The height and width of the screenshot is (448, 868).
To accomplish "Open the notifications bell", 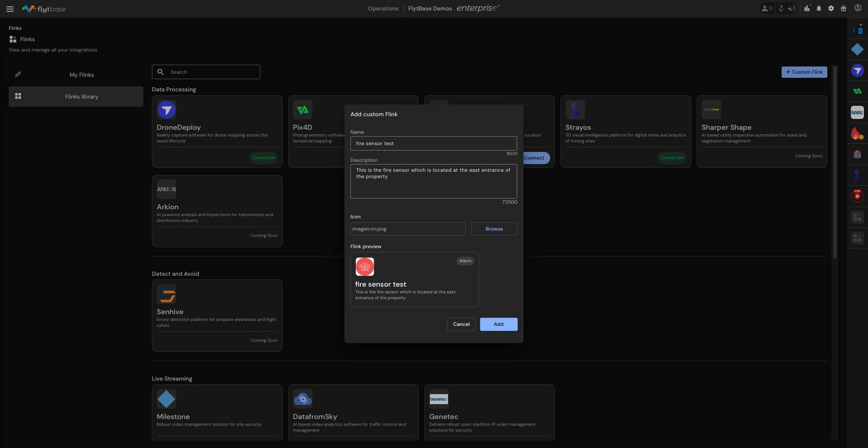I will click(x=819, y=8).
